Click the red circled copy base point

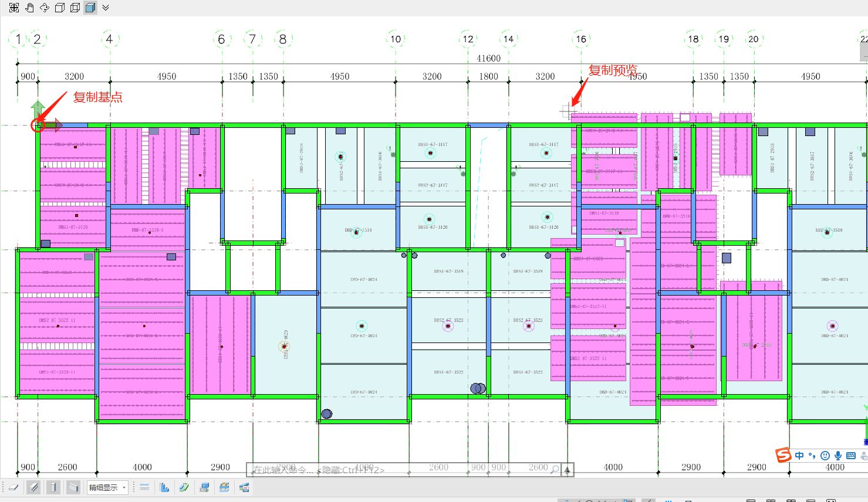pos(38,125)
